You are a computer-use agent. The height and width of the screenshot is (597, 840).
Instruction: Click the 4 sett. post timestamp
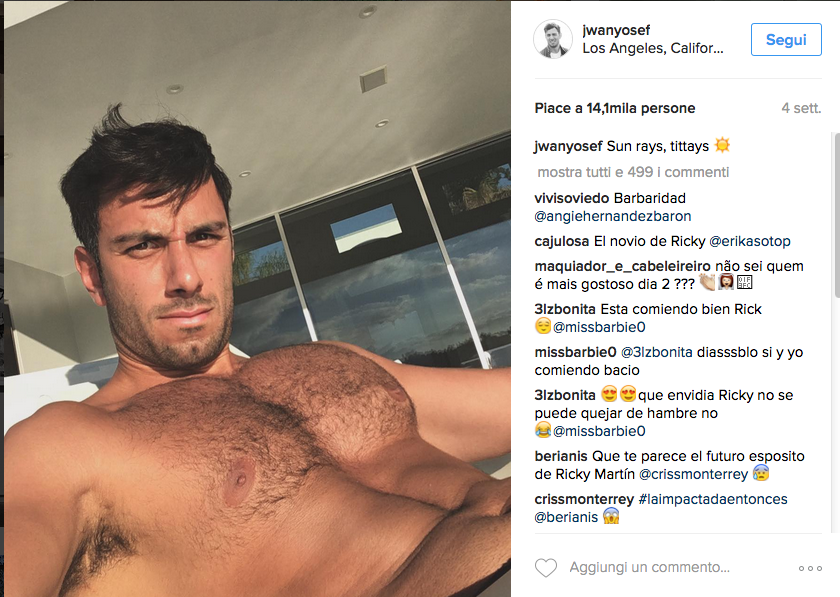coord(801,108)
